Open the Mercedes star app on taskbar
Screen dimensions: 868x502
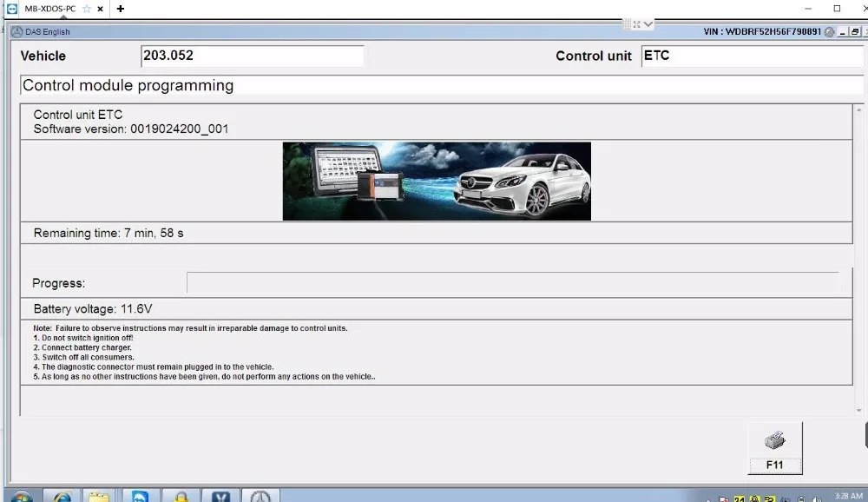click(x=260, y=496)
